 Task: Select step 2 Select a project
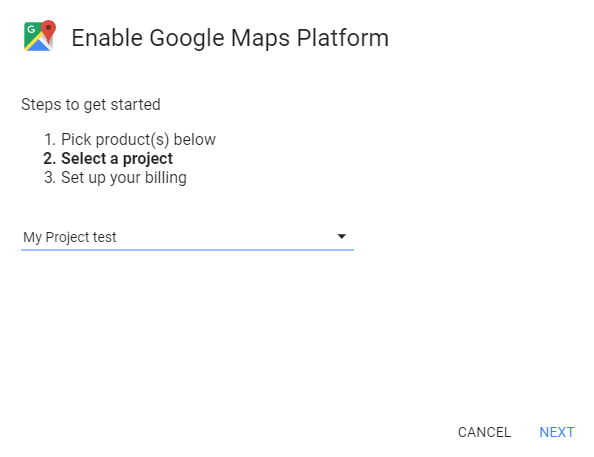point(108,158)
